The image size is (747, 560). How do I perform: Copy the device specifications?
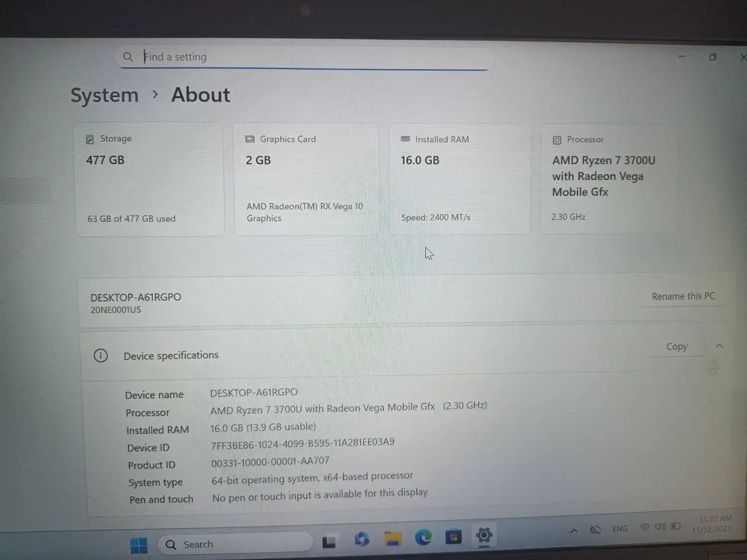point(676,346)
